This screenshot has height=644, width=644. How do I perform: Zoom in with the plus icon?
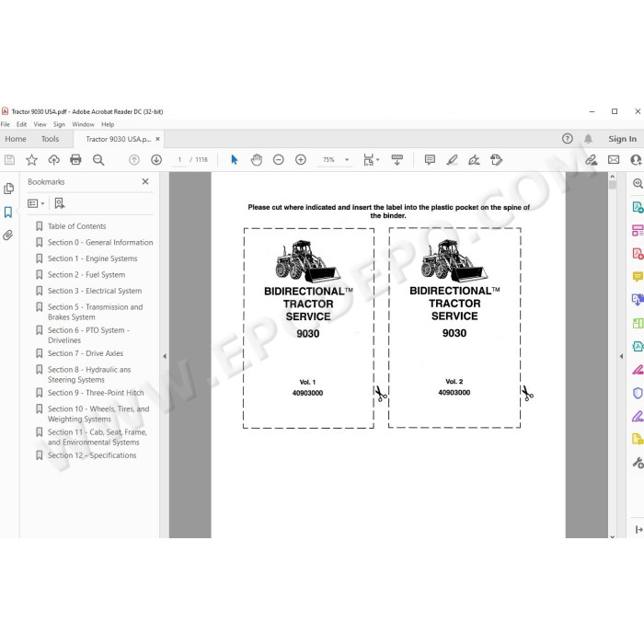point(301,159)
